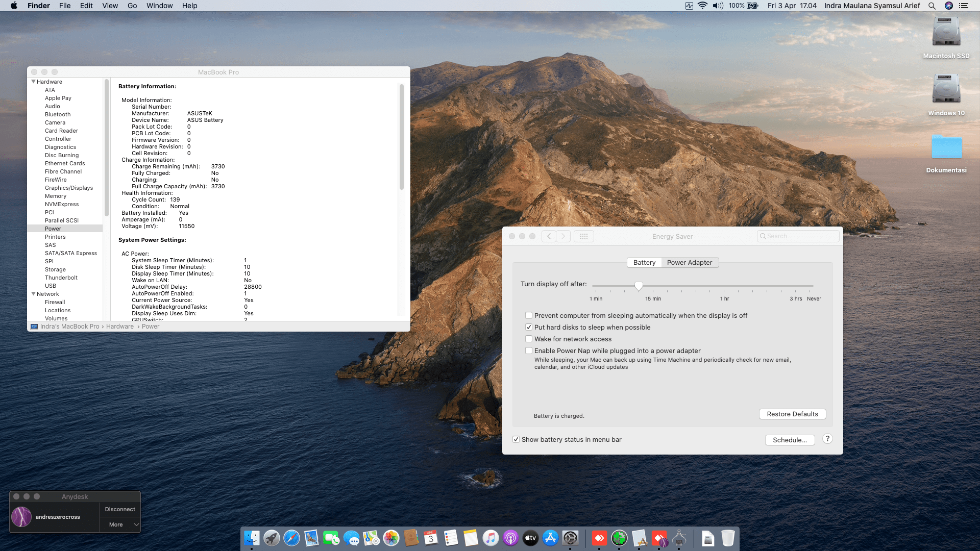
Task: Uncheck Put hard disks to sleep
Action: [x=529, y=327]
